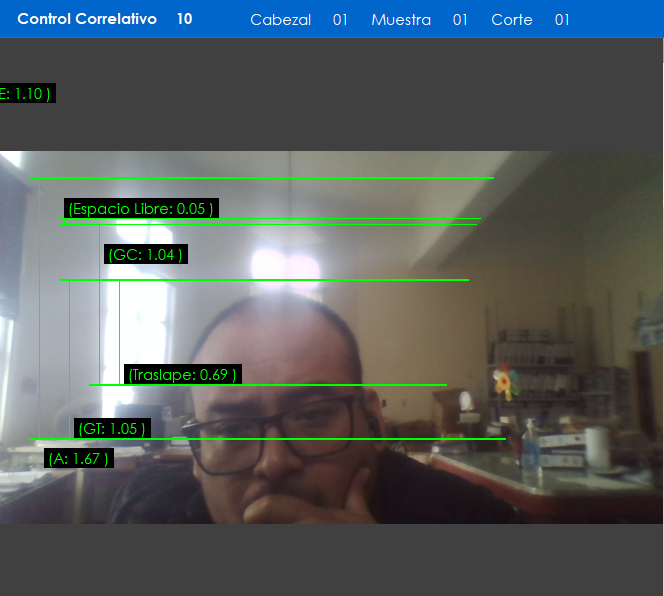664x596 pixels.
Task: Select the Traslape: 0.69 overlay label
Action: click(x=182, y=374)
